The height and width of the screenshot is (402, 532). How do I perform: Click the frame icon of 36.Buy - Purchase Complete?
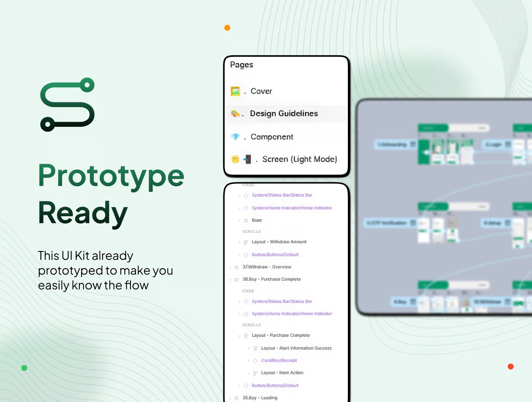(x=236, y=279)
